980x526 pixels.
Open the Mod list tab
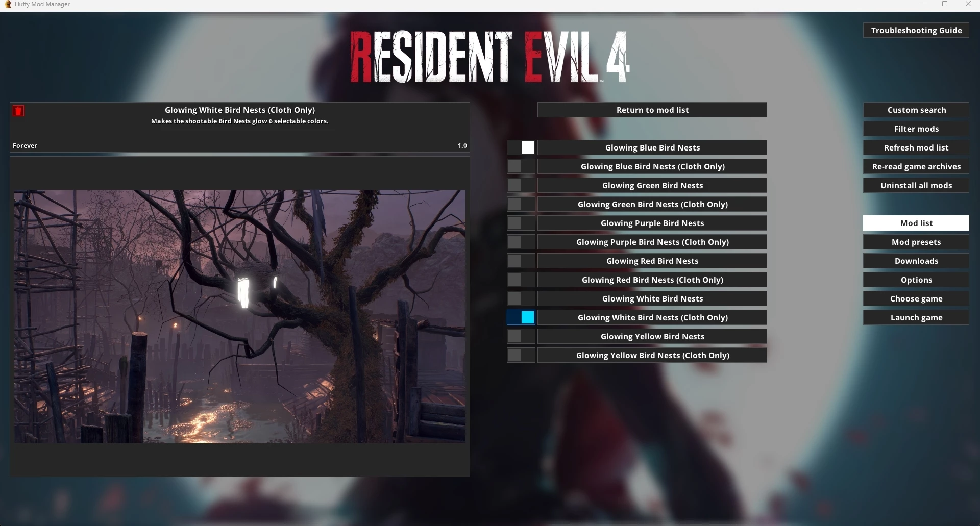pyautogui.click(x=916, y=223)
